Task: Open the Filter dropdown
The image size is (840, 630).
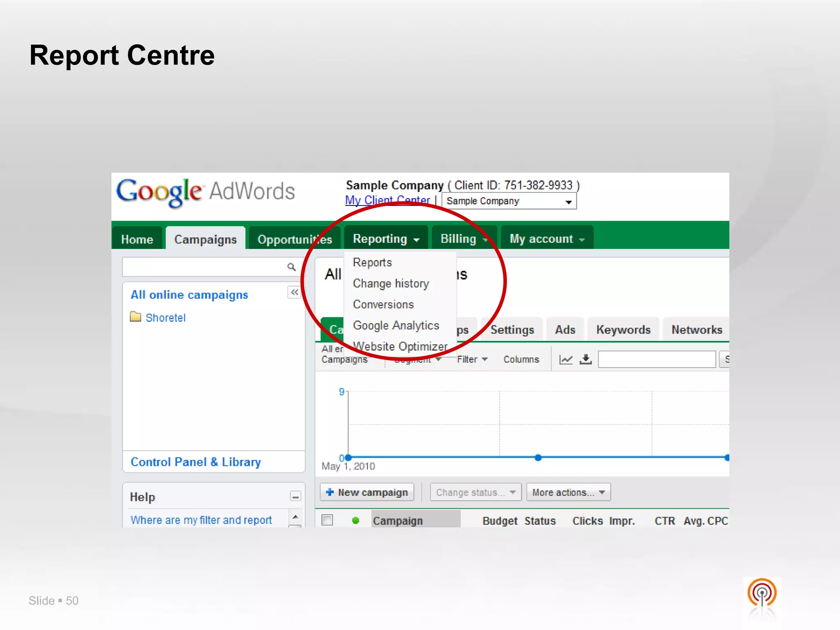Action: pos(472,359)
